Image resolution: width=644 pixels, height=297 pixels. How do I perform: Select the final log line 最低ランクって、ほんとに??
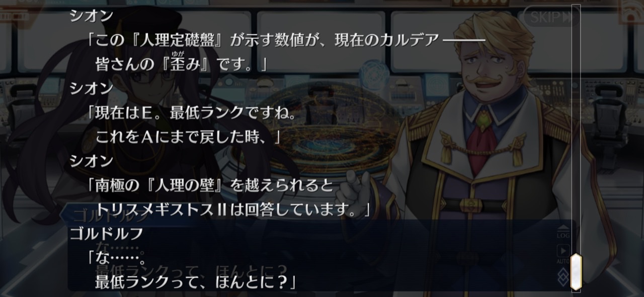[195, 282]
